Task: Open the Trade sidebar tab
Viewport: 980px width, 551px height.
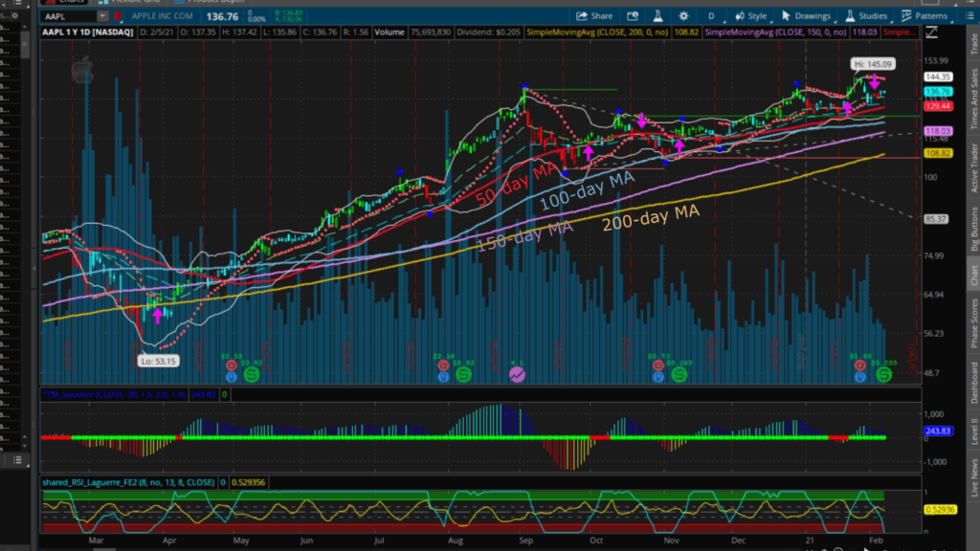Action: [x=973, y=44]
